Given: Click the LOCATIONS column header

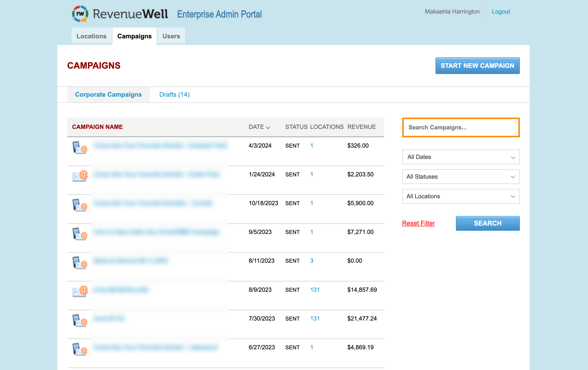Looking at the screenshot, I should 327,127.
